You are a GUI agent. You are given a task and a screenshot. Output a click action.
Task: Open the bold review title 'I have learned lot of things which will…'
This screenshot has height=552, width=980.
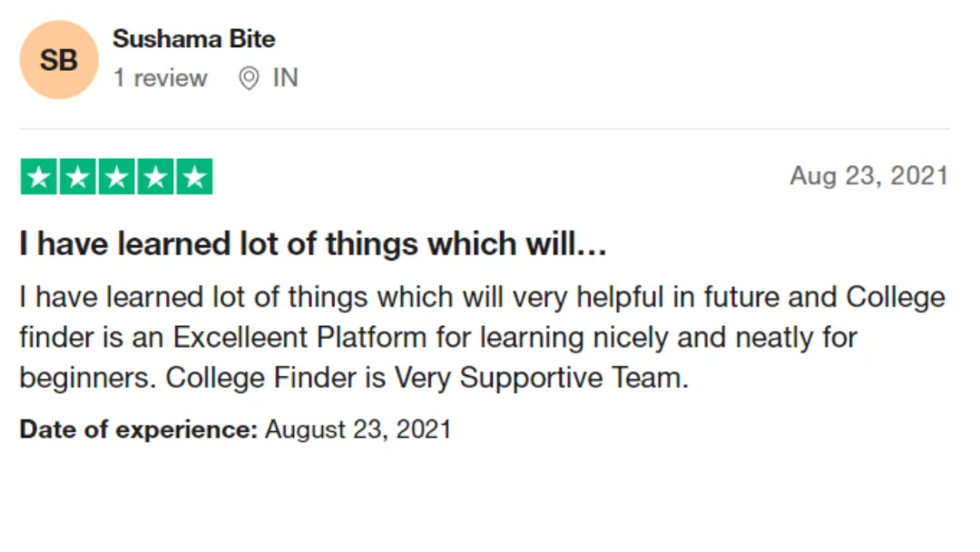313,244
